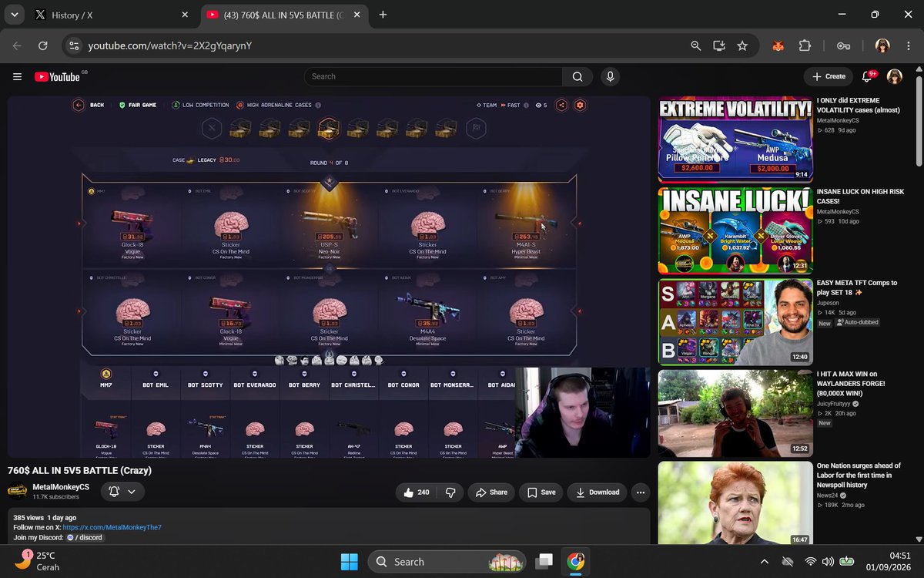This screenshot has height=578, width=924.
Task: Go to the YouTube home logo
Action: pos(58,76)
